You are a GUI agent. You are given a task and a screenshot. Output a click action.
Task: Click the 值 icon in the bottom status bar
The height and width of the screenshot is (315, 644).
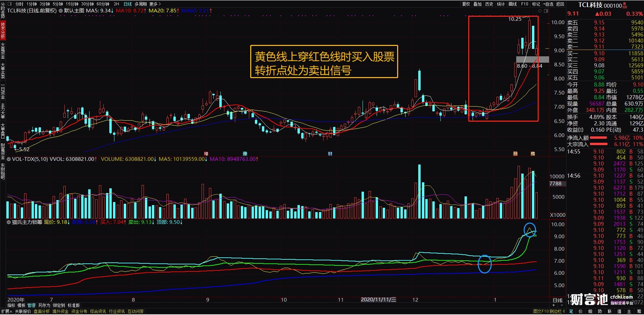tap(619, 312)
